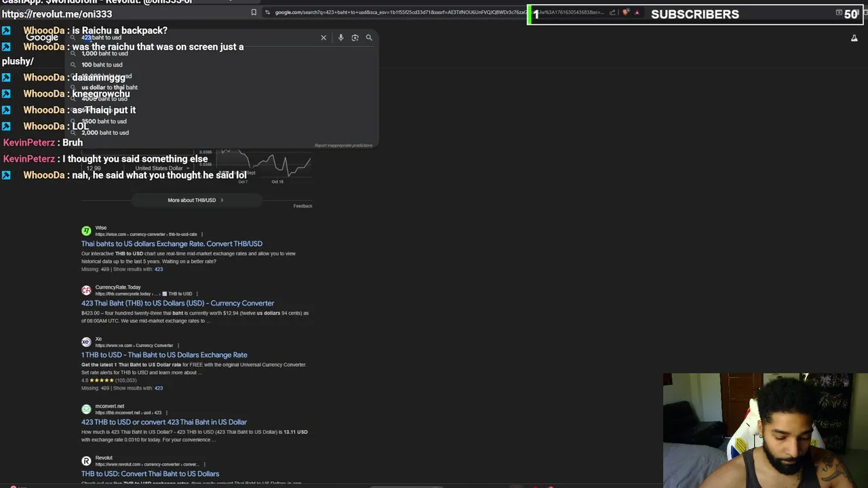
Task: Click the Xe site favicon
Action: [86, 342]
